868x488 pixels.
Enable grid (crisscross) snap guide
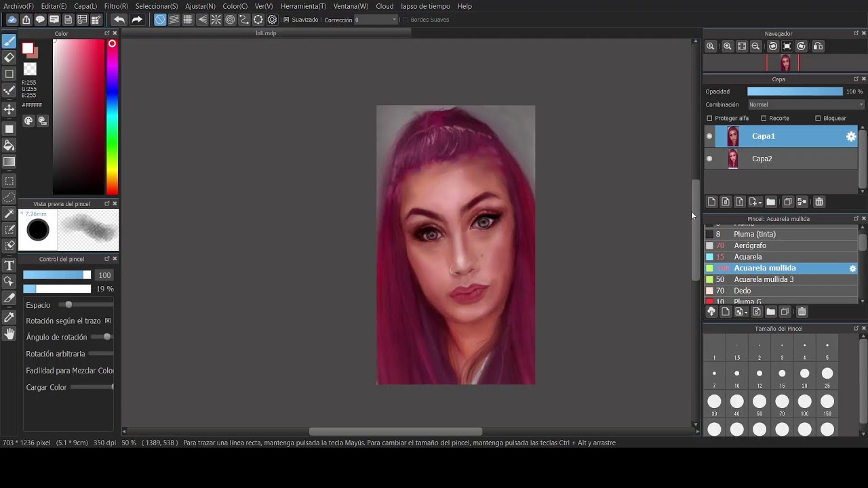click(188, 20)
